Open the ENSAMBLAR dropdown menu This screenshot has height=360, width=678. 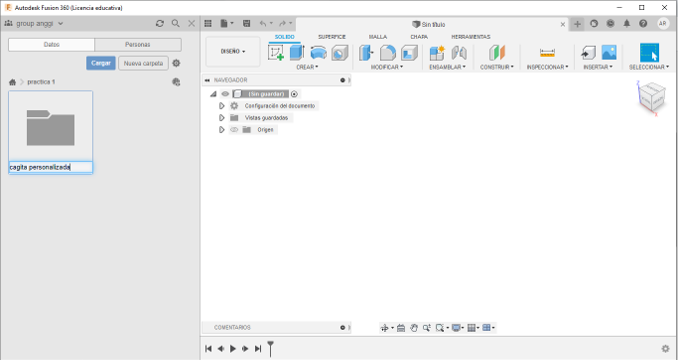pos(447,67)
